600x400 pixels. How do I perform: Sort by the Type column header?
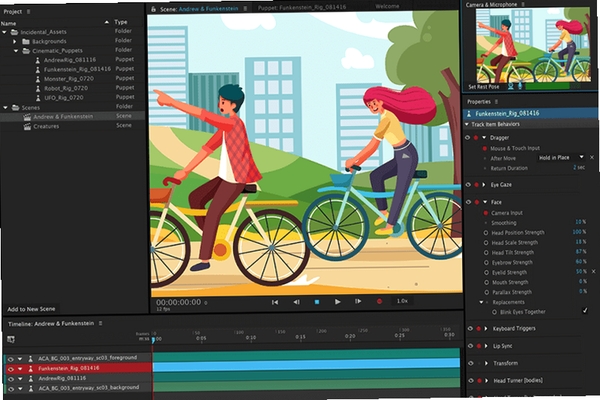pyautogui.click(x=121, y=22)
